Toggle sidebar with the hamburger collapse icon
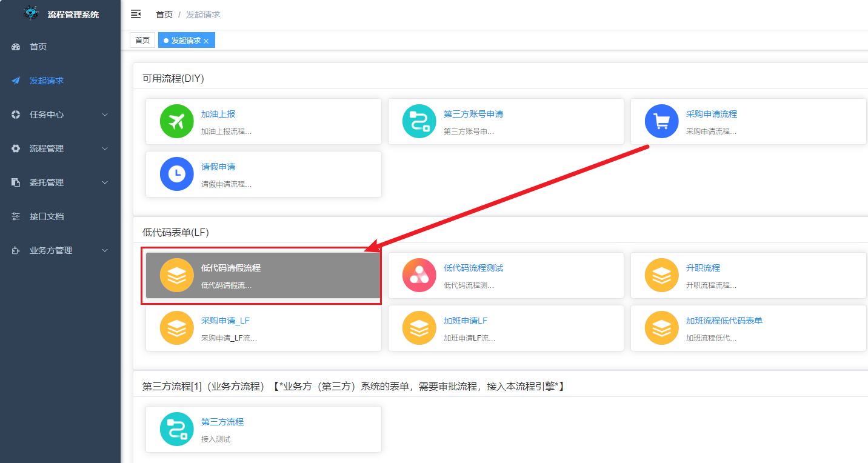Image resolution: width=868 pixels, height=463 pixels. coord(136,14)
